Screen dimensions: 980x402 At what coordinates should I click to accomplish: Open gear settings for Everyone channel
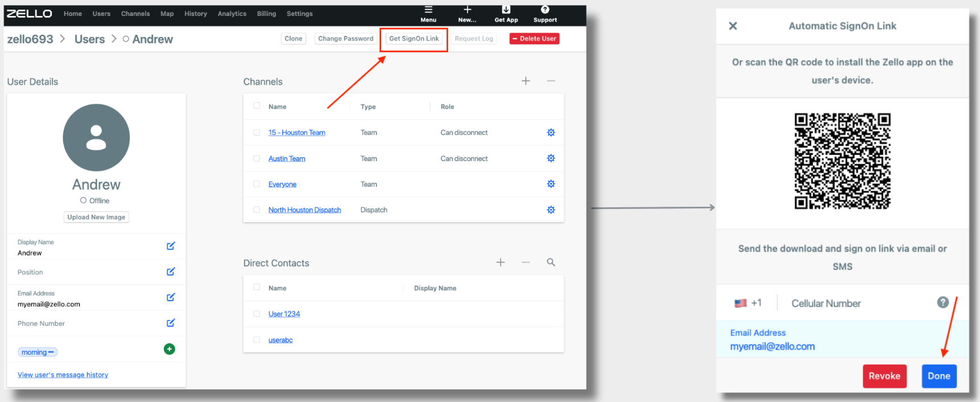[x=551, y=184]
